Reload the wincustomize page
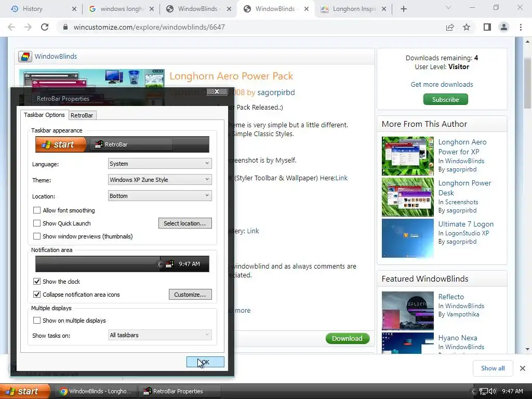Image resolution: width=532 pixels, height=399 pixels. (45, 27)
